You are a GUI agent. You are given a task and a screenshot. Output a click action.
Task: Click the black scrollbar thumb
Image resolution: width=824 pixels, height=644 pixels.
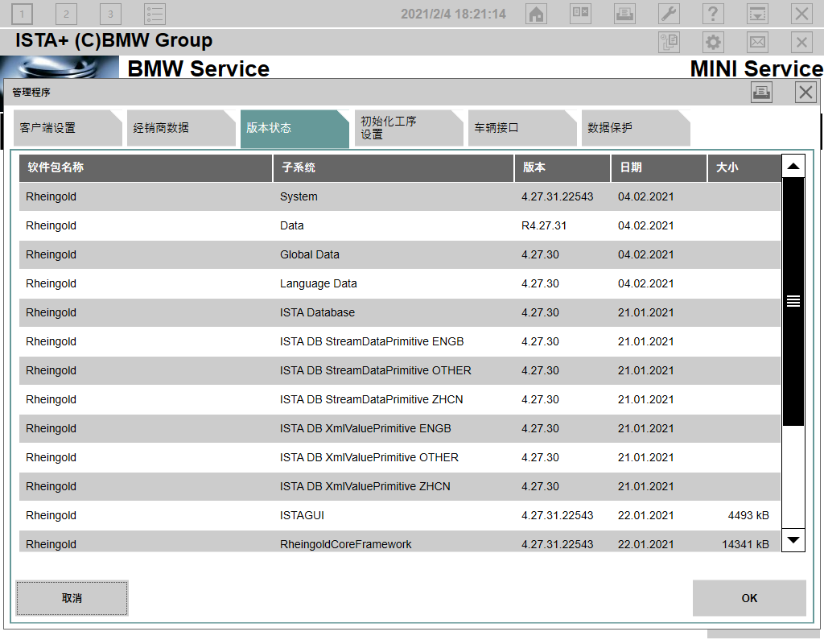[793, 301]
